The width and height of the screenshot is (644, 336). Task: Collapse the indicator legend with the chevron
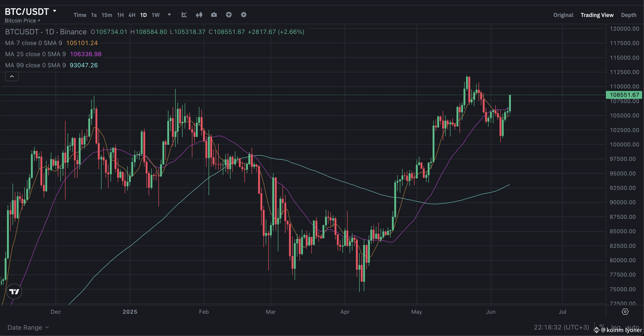(x=12, y=76)
